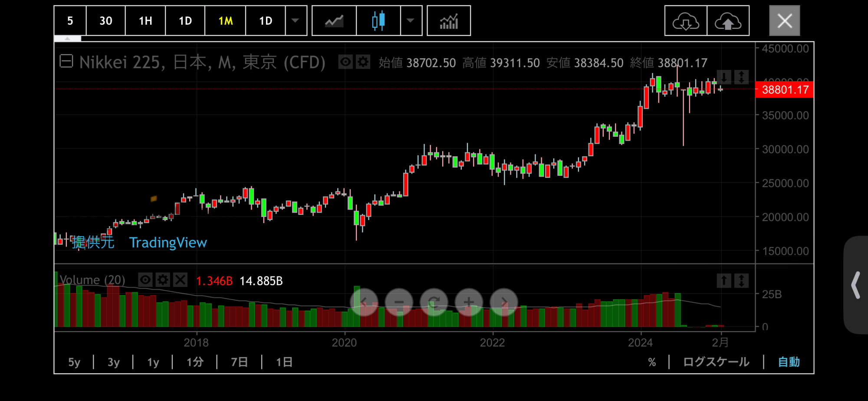Reset the chart view with the circular arrow
This screenshot has height=401, width=868.
click(434, 302)
